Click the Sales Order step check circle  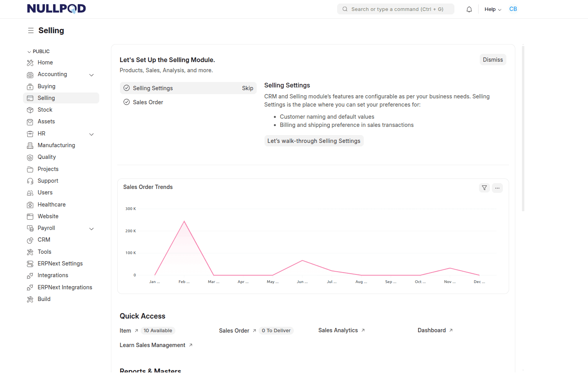(x=127, y=102)
